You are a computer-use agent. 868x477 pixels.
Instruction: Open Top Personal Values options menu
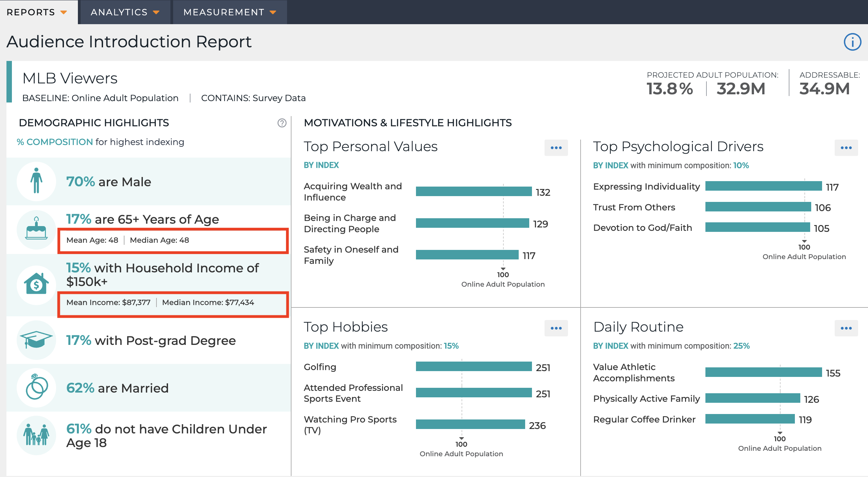[556, 148]
